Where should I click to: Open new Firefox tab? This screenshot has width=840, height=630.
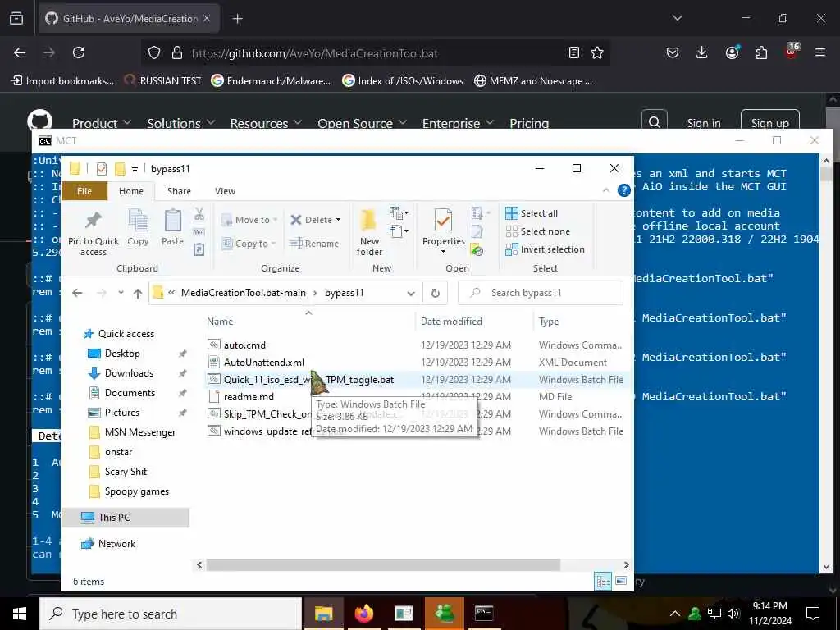237,19
